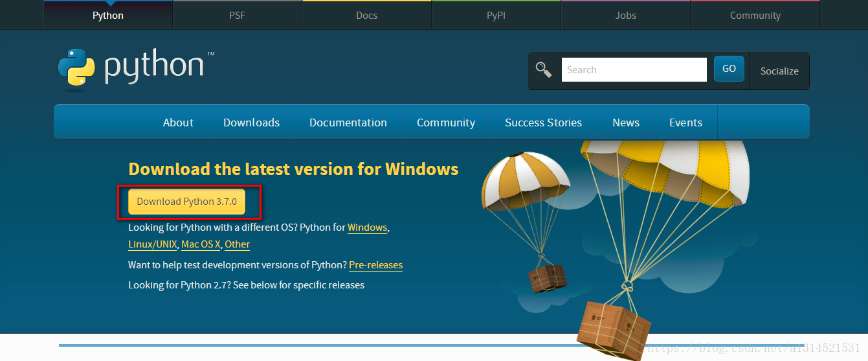Click the 'Download the latest version for Windows' heading
This screenshot has height=361, width=868.
click(293, 169)
